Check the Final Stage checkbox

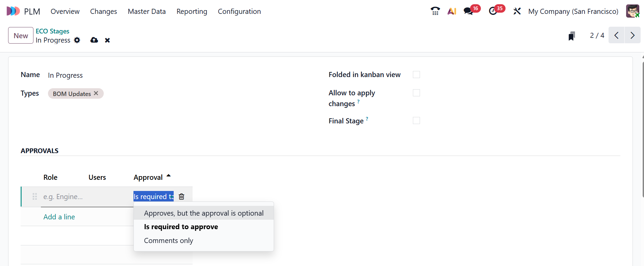point(416,121)
